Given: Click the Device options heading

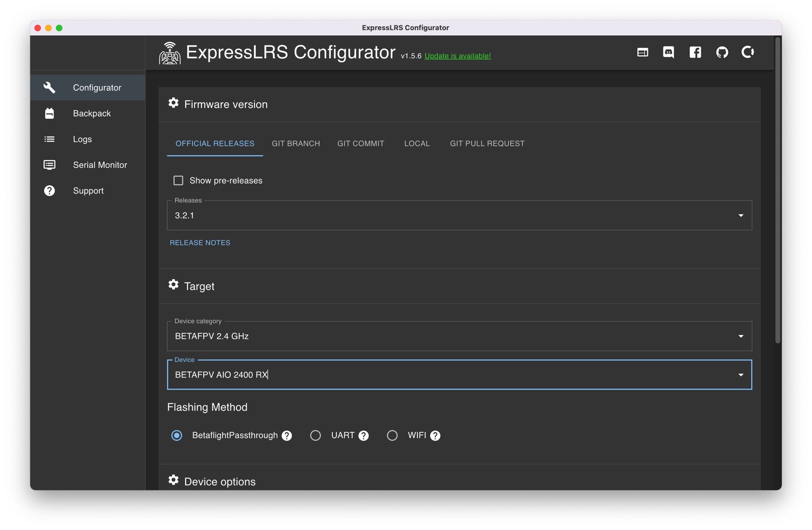Looking at the screenshot, I should click(x=220, y=481).
